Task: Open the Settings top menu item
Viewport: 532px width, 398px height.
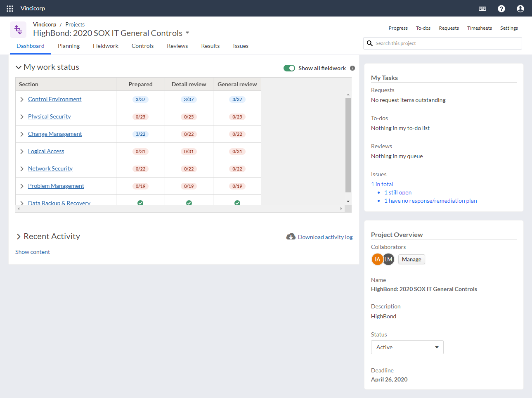Action: coord(509,28)
